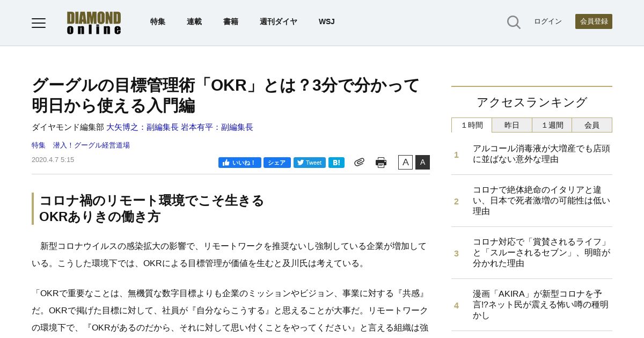This screenshot has width=644, height=338.
Task: Click the date 2020.4.7 5:15
Action: [x=53, y=160]
